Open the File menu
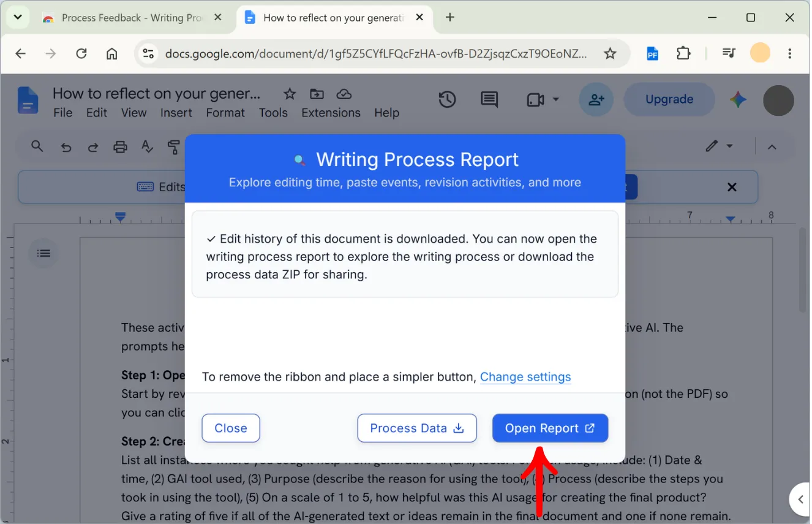This screenshot has width=812, height=524. (62, 113)
